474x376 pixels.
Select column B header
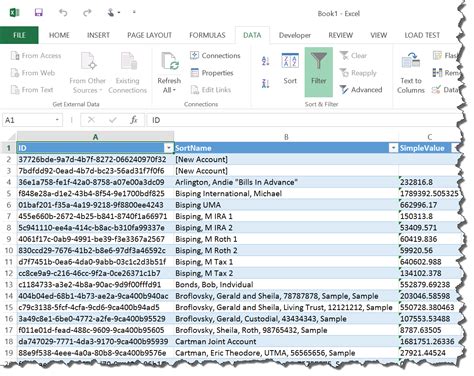[286, 137]
